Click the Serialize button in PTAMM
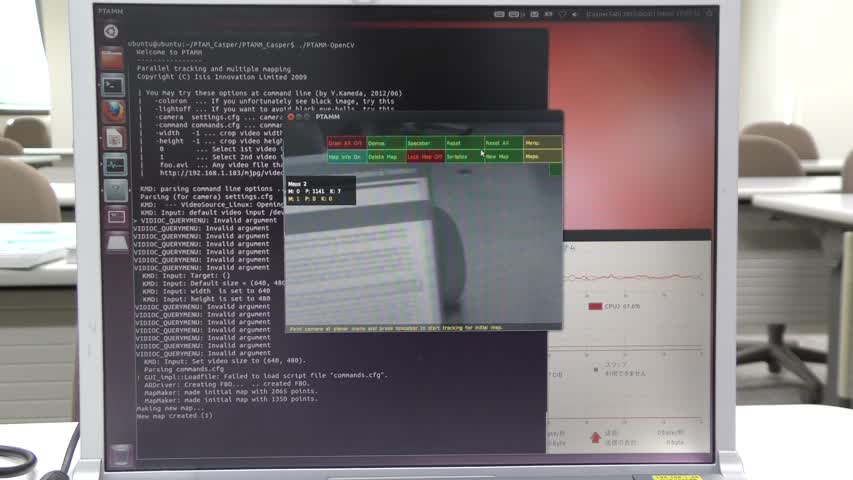Viewport: 853px width, 480px height. (465, 157)
